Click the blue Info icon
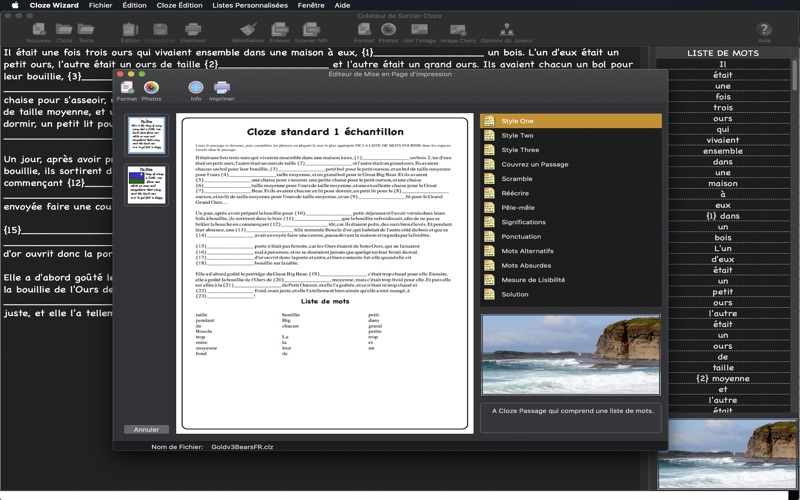800x500 pixels. (x=196, y=89)
